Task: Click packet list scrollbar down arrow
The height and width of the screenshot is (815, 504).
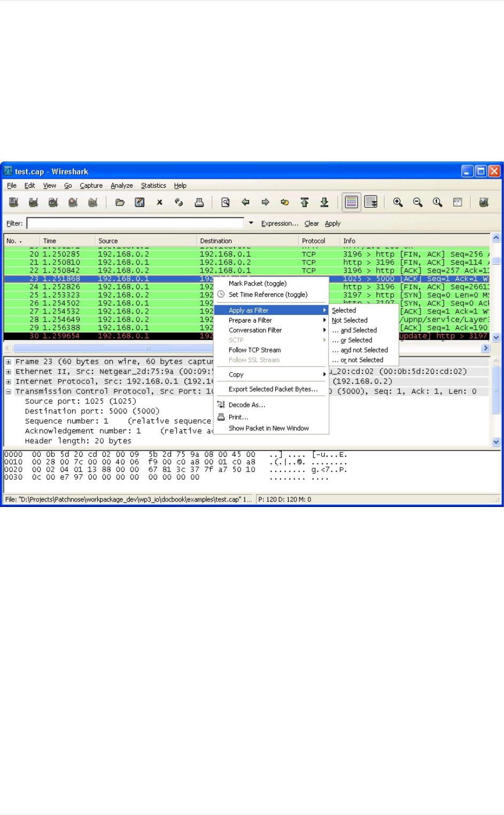Action: [496, 337]
